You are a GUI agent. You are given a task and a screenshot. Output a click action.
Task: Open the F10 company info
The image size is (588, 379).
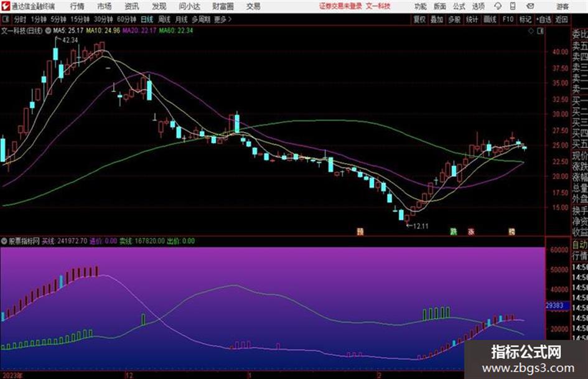point(508,19)
